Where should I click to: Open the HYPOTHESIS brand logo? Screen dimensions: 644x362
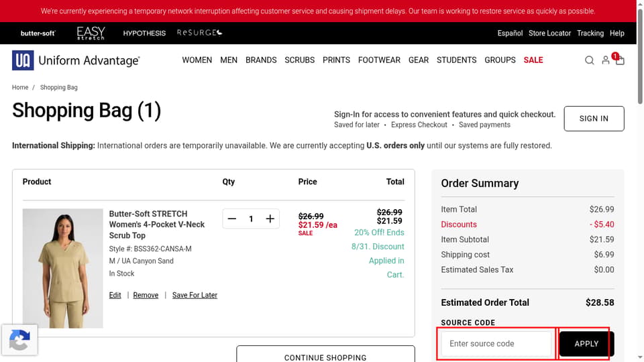[144, 34]
